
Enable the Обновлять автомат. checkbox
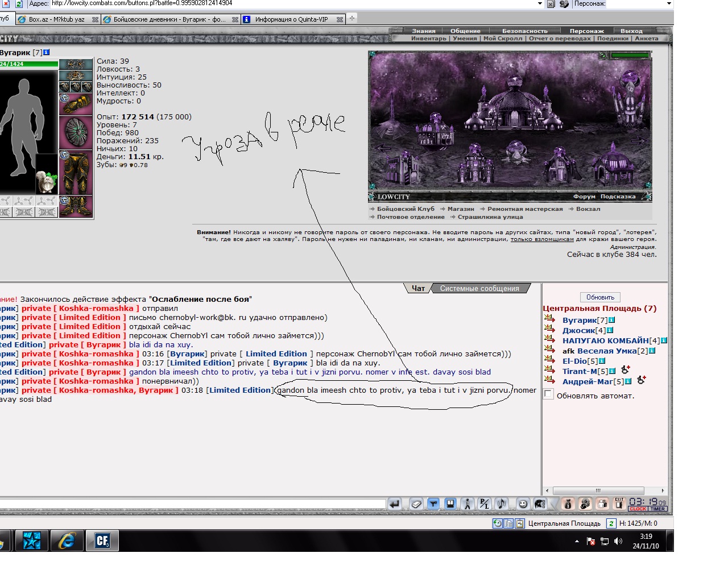point(548,394)
